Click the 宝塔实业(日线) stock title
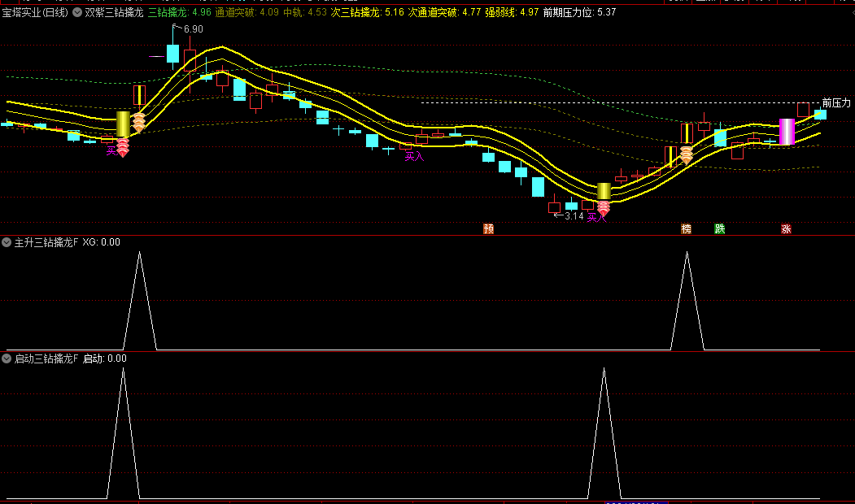This screenshot has width=855, height=504. pyautogui.click(x=35, y=12)
